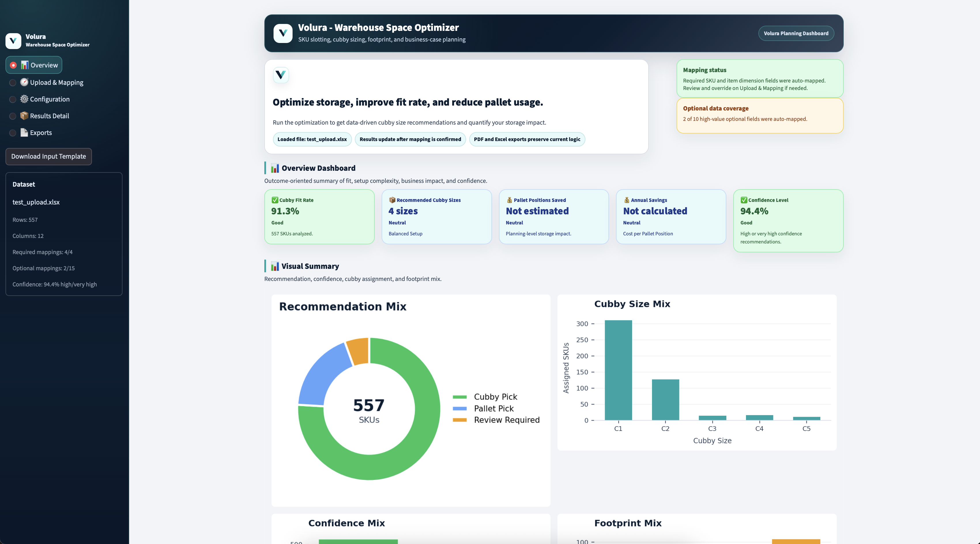Click the package icon beside Results Detail
The width and height of the screenshot is (980, 544).
24,116
